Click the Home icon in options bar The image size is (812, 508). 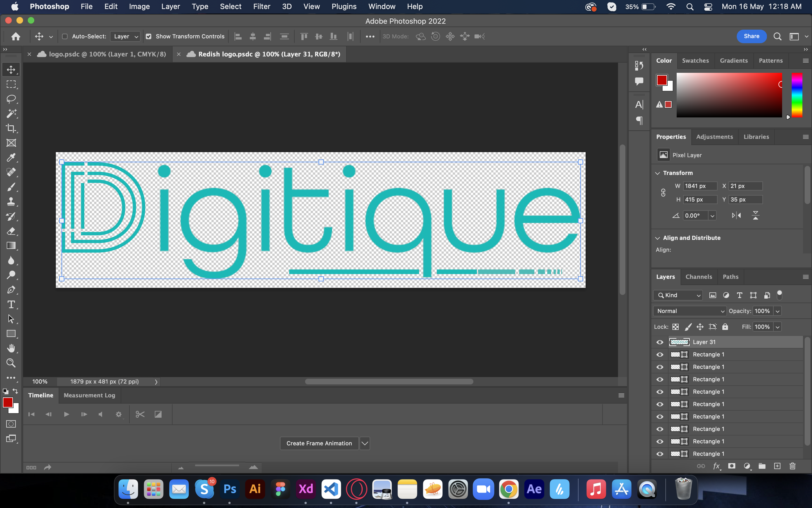(x=16, y=36)
